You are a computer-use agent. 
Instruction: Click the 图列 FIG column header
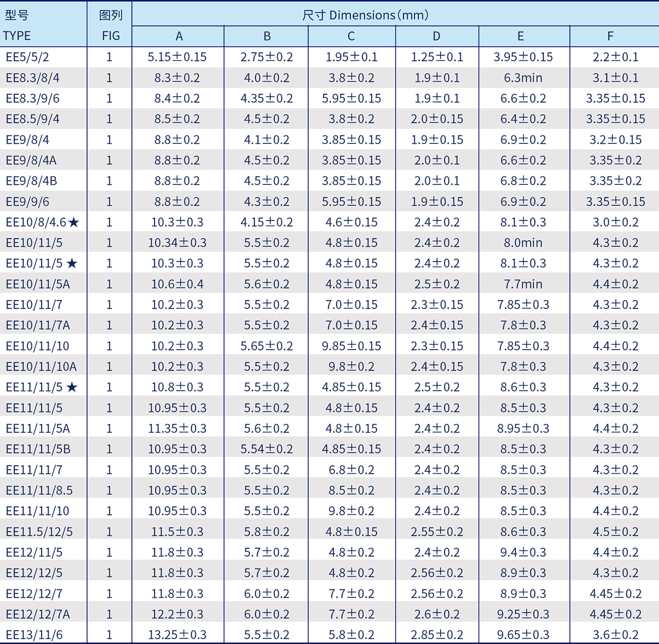tap(111, 25)
